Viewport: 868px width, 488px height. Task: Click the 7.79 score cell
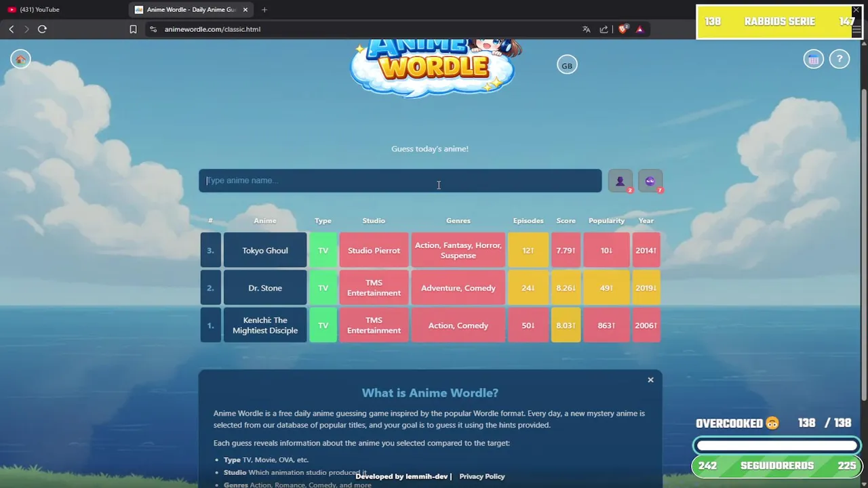566,251
